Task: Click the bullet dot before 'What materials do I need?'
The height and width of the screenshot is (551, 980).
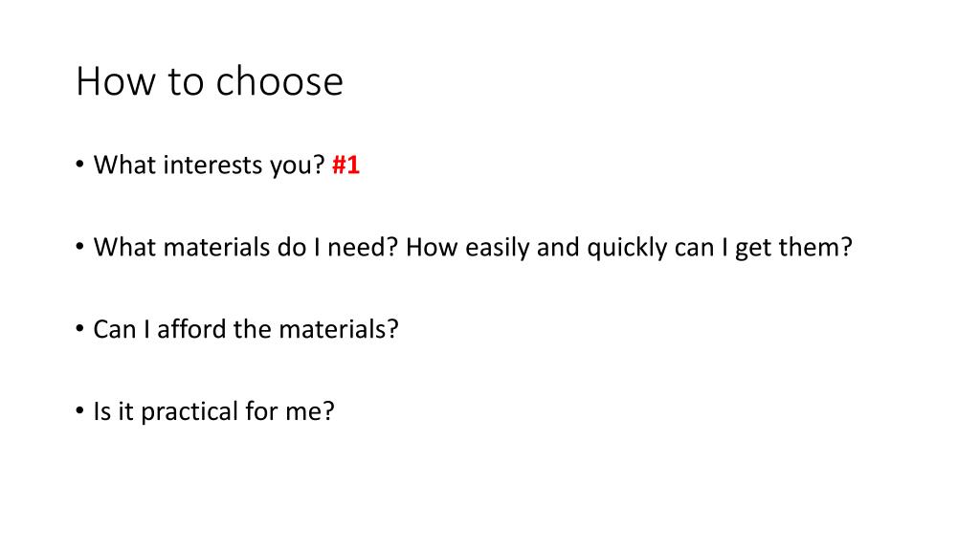Action: point(79,247)
